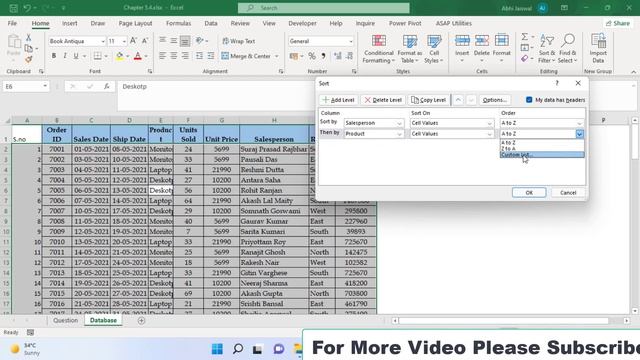
Task: Apply Comma Style format
Action: tap(323, 56)
